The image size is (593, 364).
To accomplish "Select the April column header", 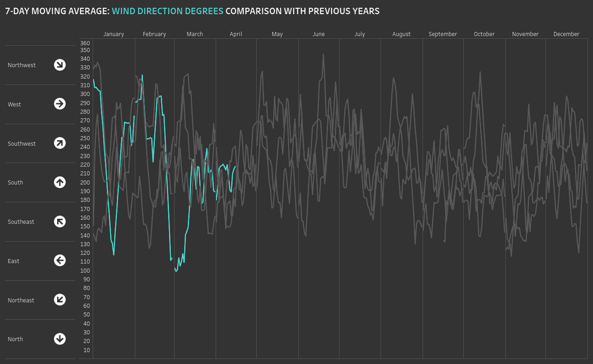I will [x=236, y=34].
